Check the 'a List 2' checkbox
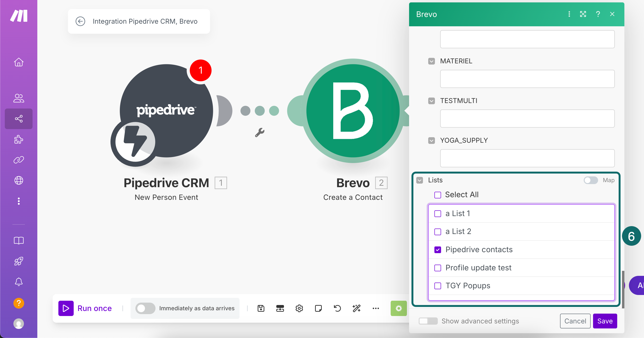Image resolution: width=644 pixels, height=338 pixels. [438, 232]
